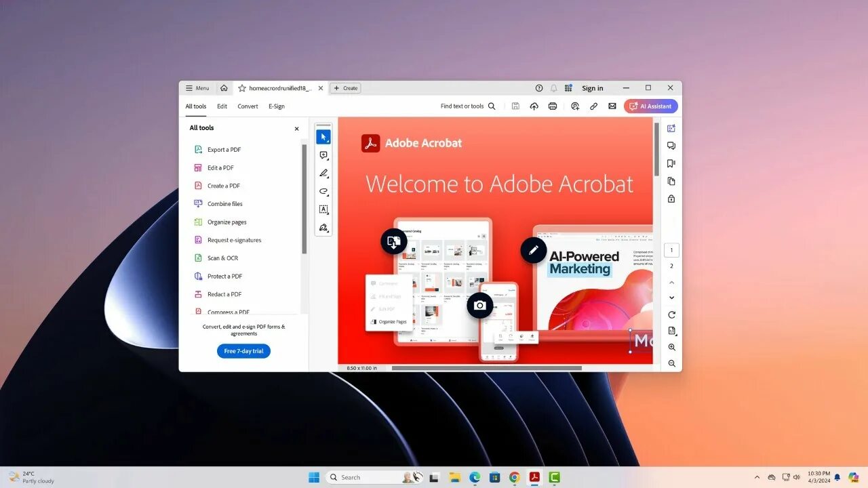Choose the highlighter pen tool

click(323, 174)
